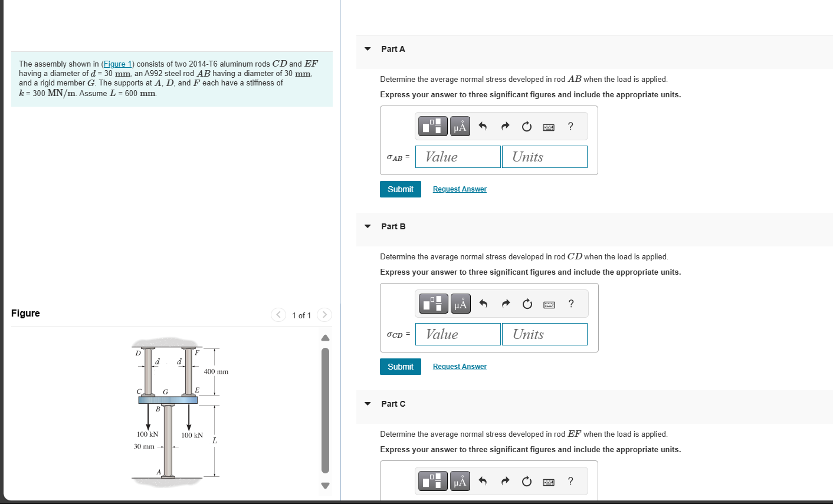Insert units using the µÅ icon in Part A
833x504 pixels.
[460, 126]
